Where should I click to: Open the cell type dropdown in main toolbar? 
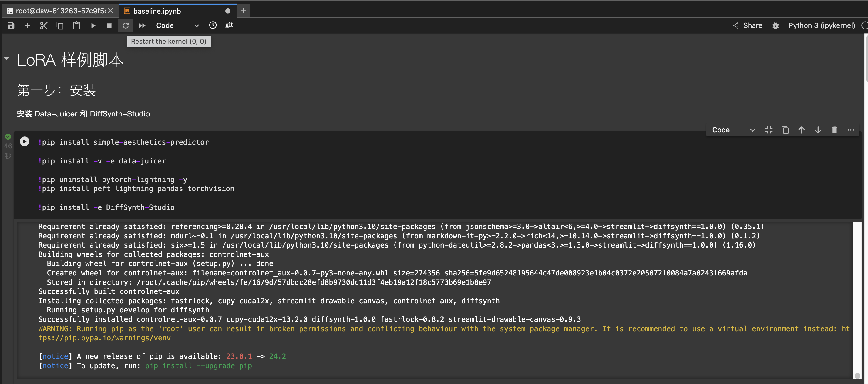click(x=178, y=25)
